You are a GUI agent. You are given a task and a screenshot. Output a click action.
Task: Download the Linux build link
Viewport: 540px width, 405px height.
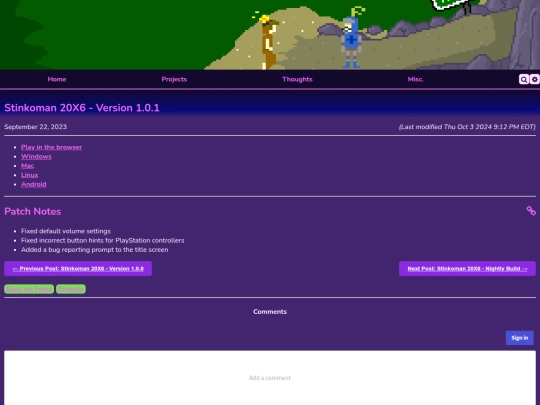click(30, 175)
